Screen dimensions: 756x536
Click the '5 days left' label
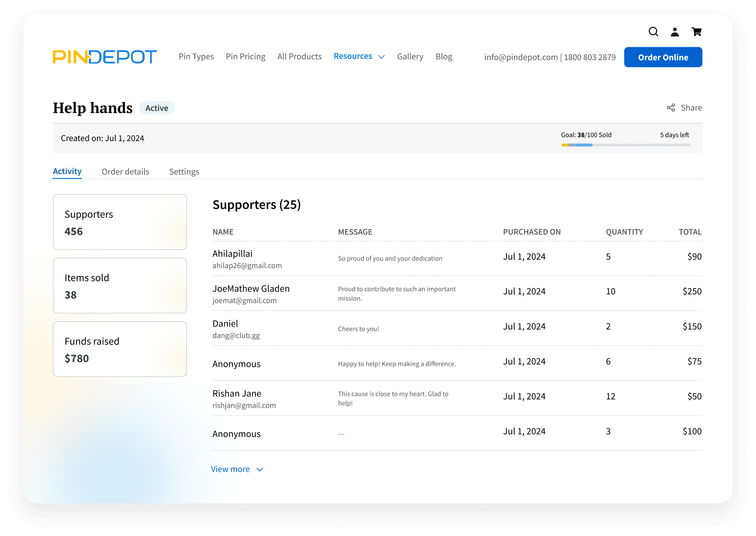click(x=674, y=135)
